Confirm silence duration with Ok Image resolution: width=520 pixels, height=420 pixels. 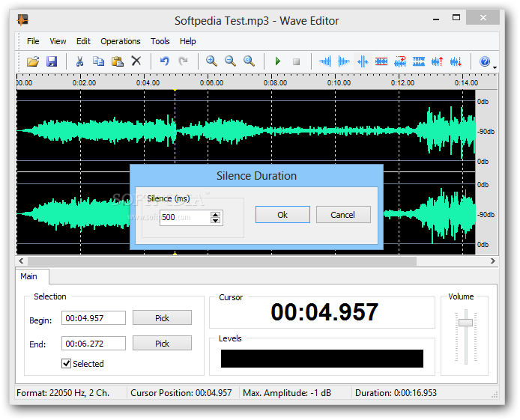282,215
